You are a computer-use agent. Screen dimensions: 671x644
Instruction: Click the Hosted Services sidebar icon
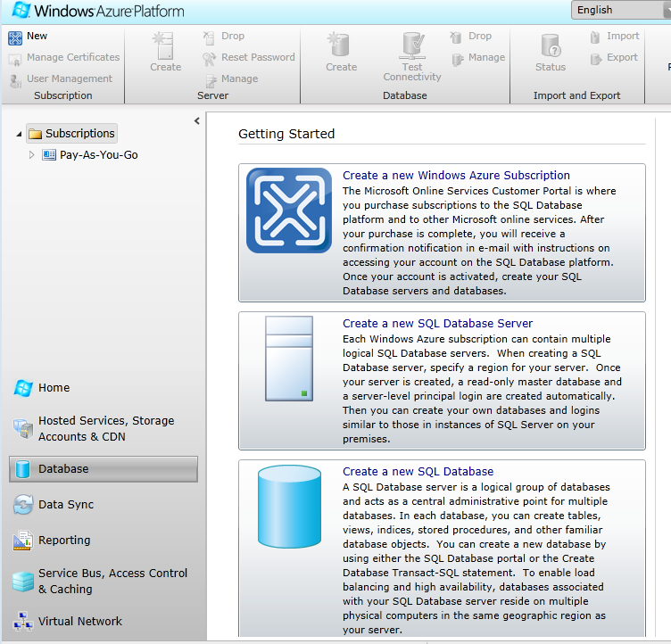click(x=23, y=428)
